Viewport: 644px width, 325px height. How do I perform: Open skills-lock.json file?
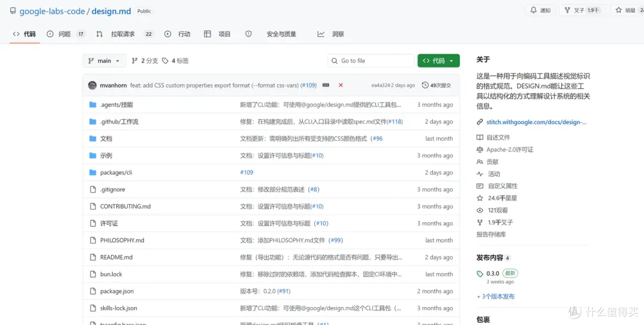119,308
